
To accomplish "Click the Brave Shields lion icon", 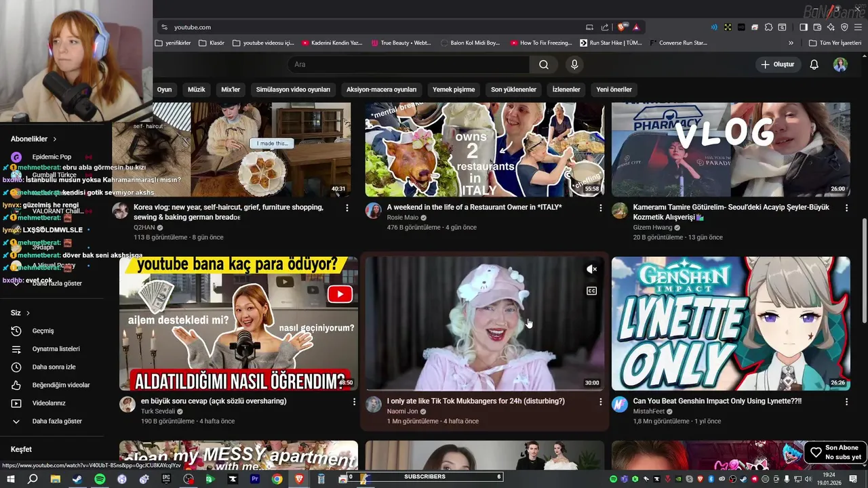I will pyautogui.click(x=621, y=27).
